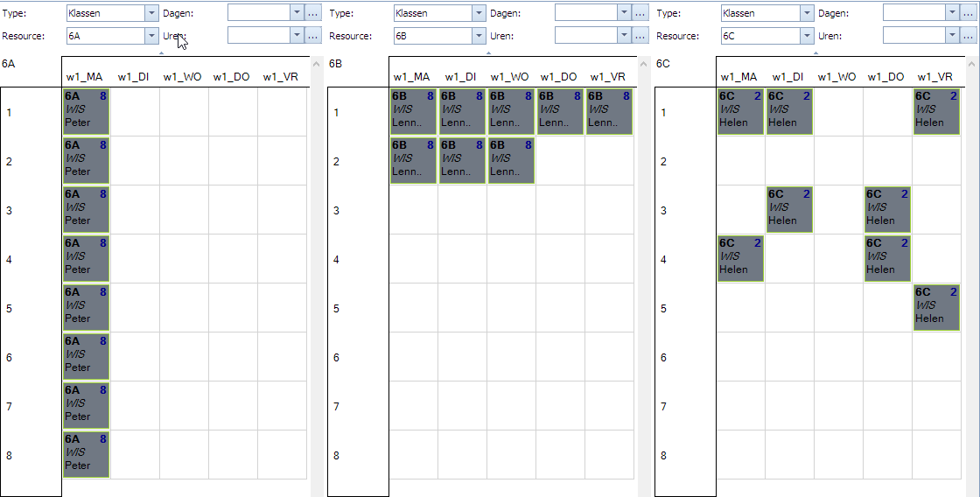This screenshot has height=497, width=980.
Task: Click the w1_MA column header in the 6B timetable
Action: coord(411,77)
